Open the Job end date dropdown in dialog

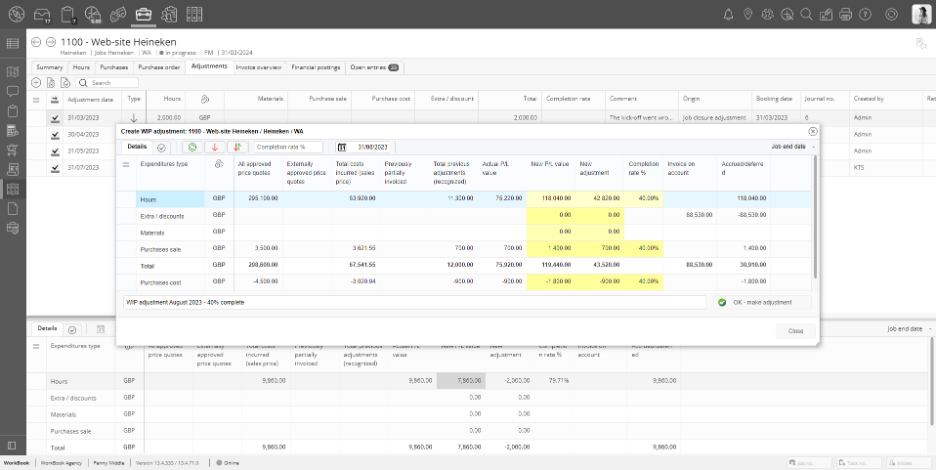click(791, 147)
